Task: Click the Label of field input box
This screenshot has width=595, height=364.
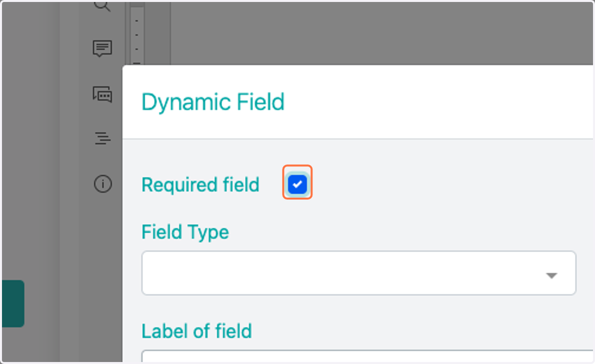Action: pos(367,357)
